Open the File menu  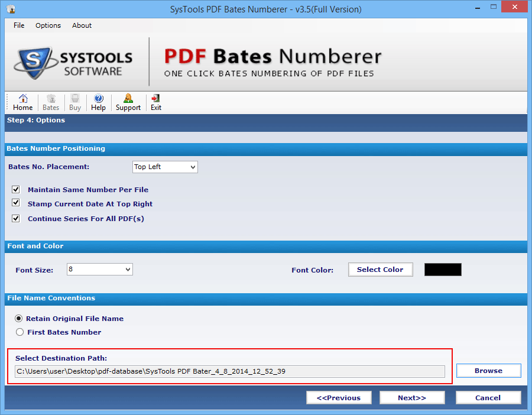click(x=19, y=25)
